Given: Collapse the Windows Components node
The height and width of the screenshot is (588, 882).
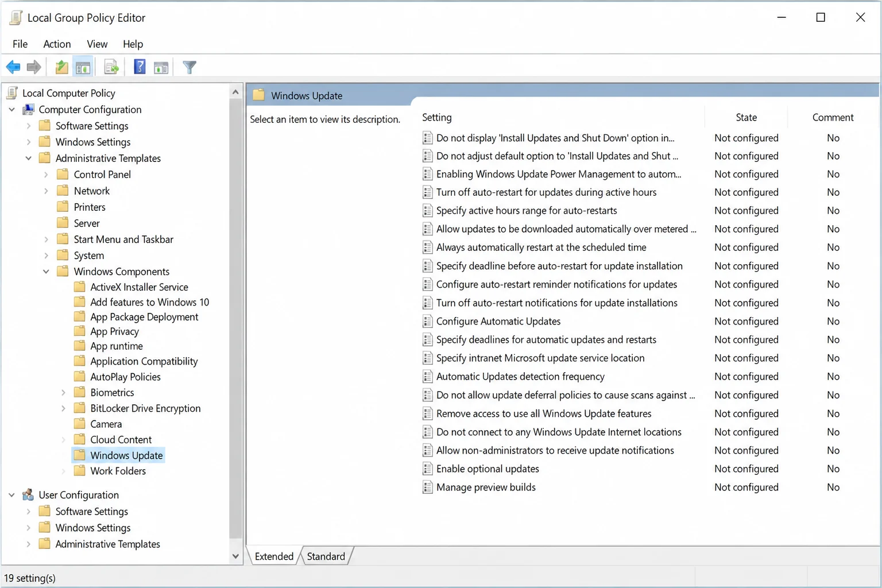Looking at the screenshot, I should [46, 271].
